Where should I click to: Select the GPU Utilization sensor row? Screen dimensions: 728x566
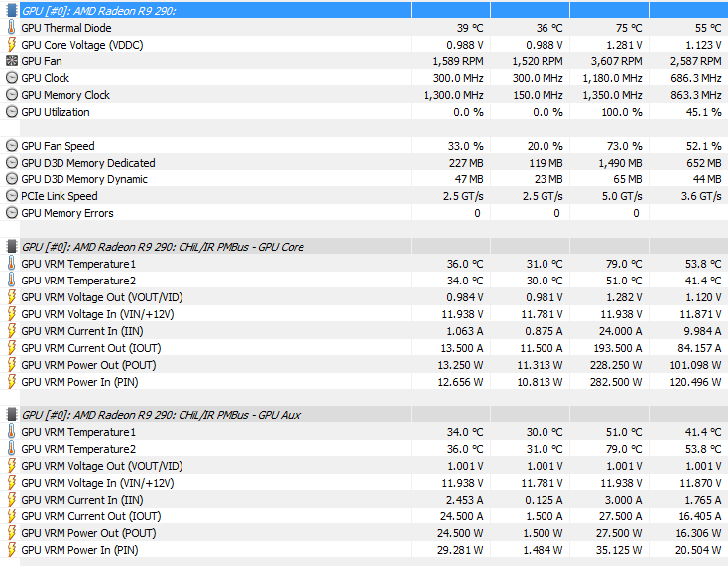(364, 112)
